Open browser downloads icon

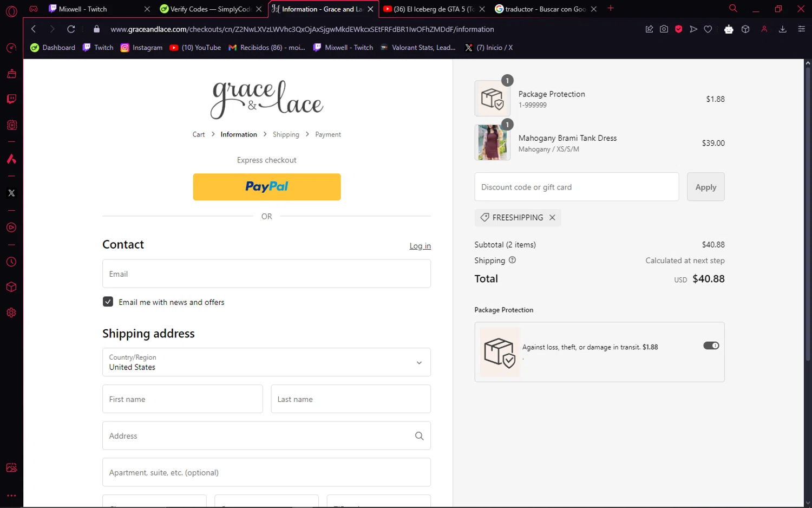(x=782, y=29)
